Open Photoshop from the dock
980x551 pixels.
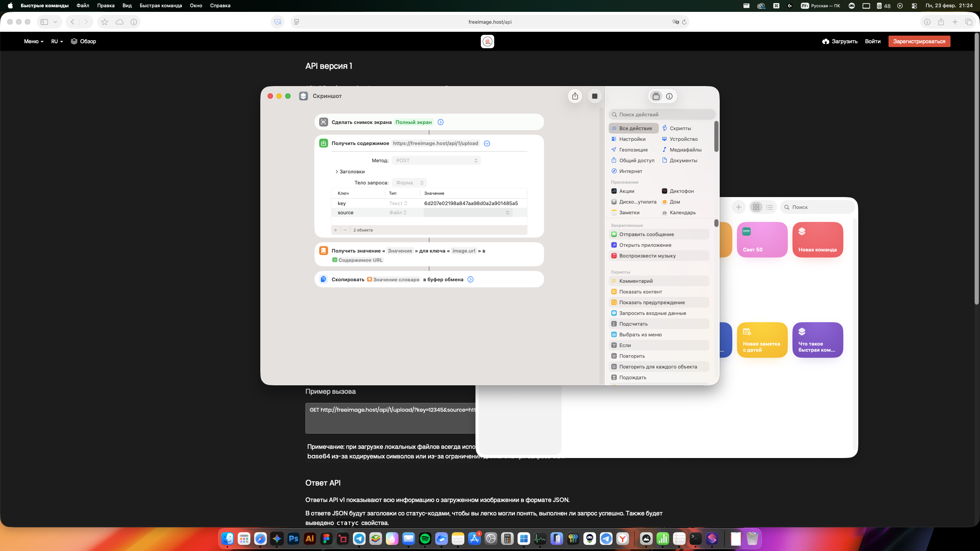(293, 539)
